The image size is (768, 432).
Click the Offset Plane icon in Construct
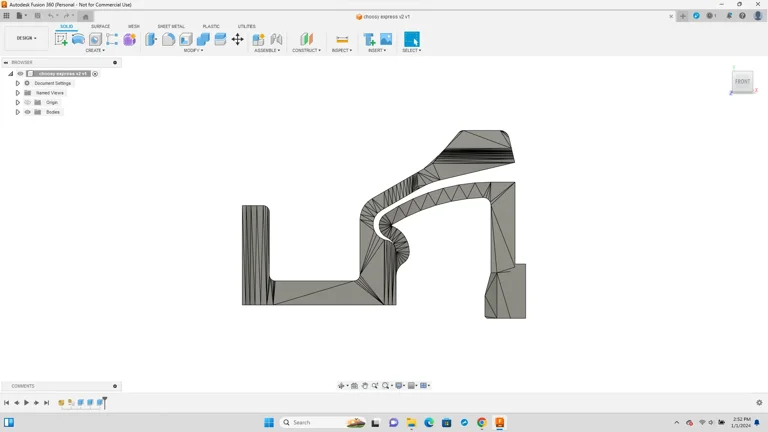[x=306, y=39]
